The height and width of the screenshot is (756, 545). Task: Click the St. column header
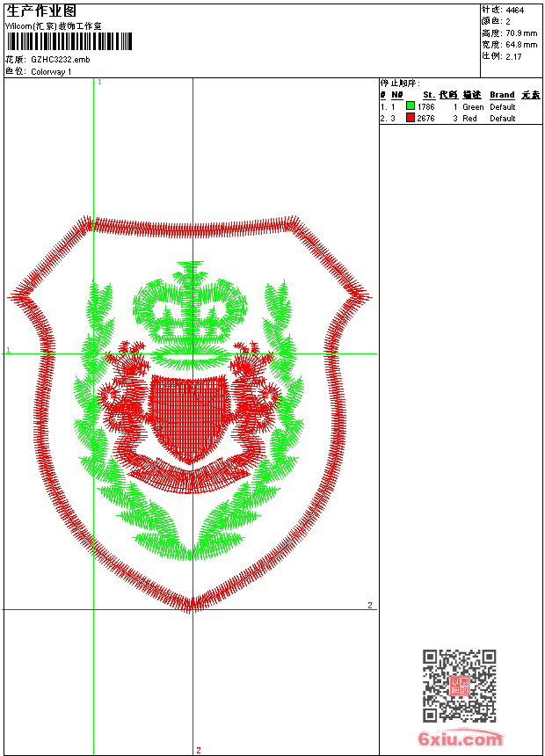[429, 95]
